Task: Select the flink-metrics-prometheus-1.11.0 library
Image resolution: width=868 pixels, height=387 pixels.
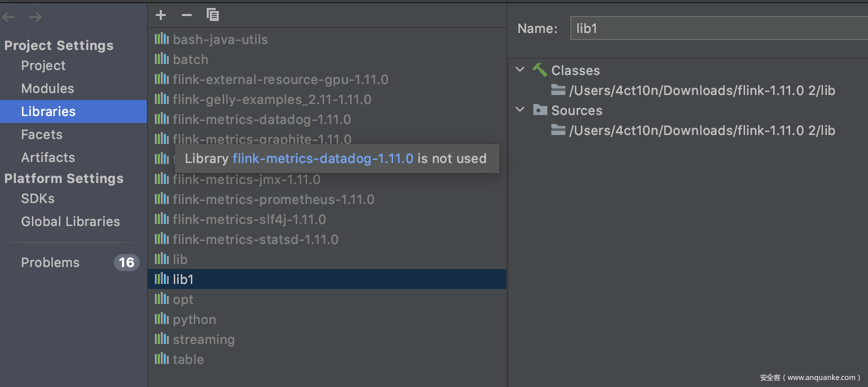Action: click(x=273, y=199)
